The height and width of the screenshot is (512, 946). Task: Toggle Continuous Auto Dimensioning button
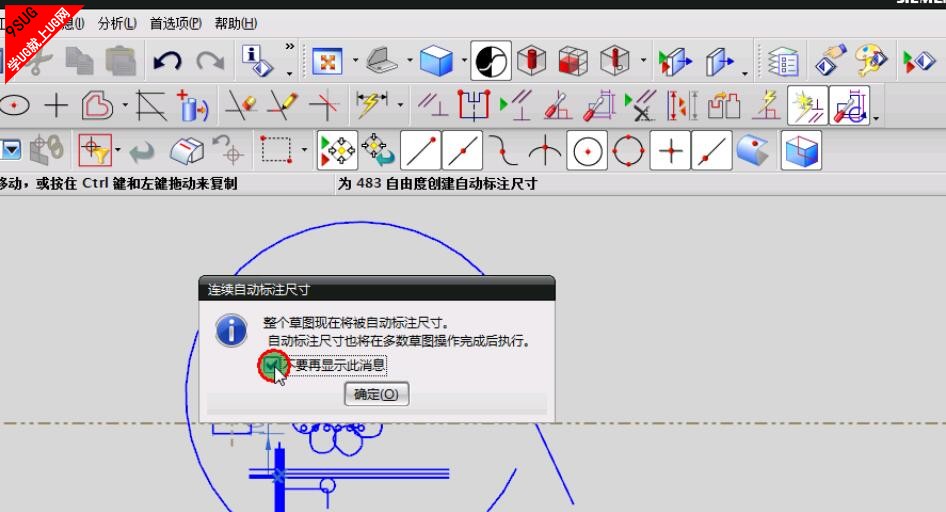tap(849, 106)
